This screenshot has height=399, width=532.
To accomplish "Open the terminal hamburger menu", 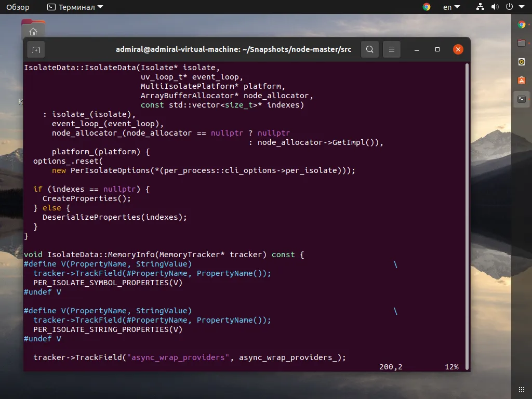I will point(392,49).
